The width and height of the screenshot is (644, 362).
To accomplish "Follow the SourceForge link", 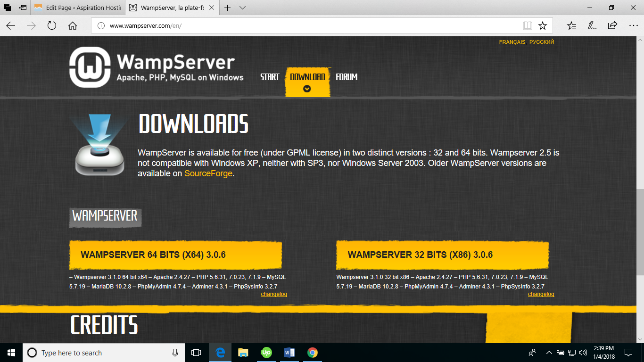I will pos(208,173).
